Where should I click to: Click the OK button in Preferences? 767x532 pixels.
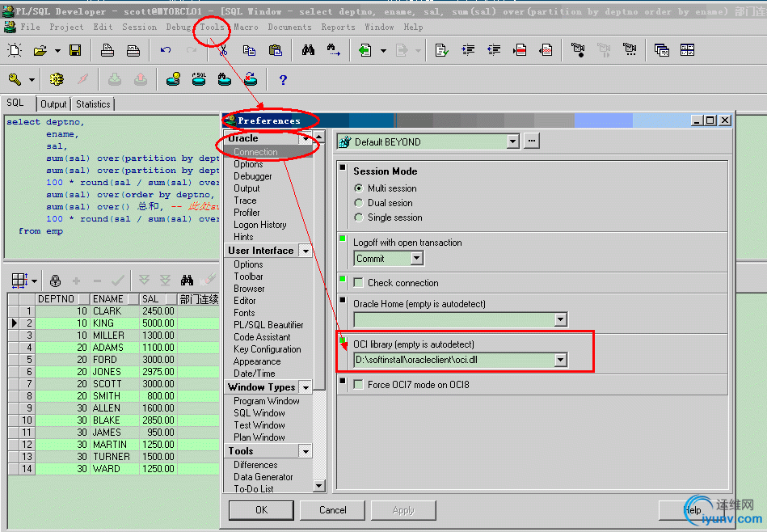click(261, 510)
